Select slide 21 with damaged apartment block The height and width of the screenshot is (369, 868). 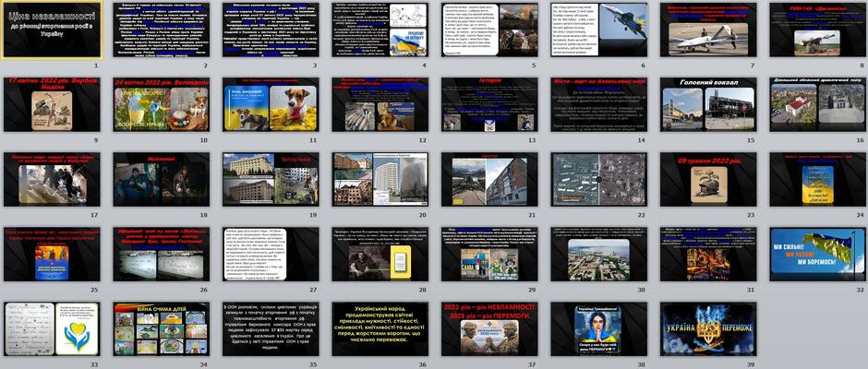[489, 179]
